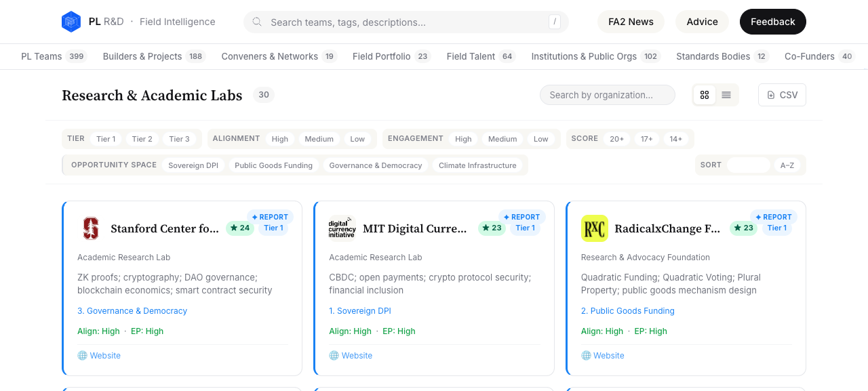Click the MIT Digital Currency Initiative logo
The height and width of the screenshot is (391, 868).
pyautogui.click(x=342, y=228)
